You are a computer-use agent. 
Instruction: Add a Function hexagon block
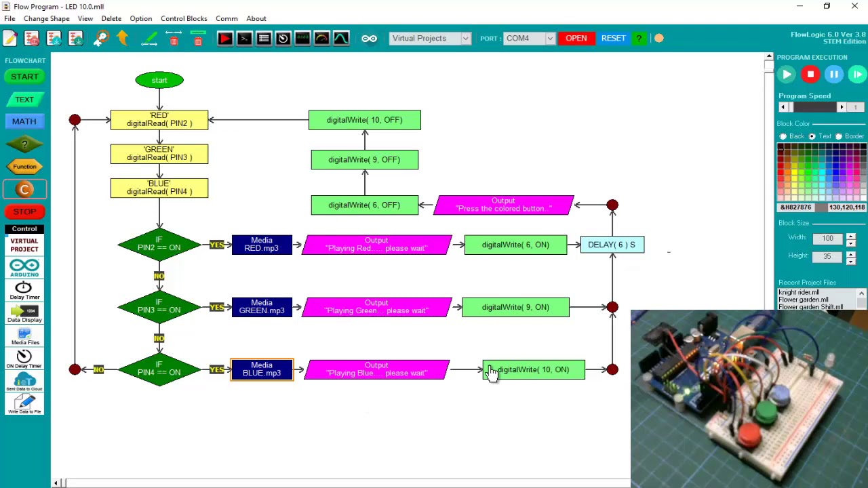coord(24,167)
